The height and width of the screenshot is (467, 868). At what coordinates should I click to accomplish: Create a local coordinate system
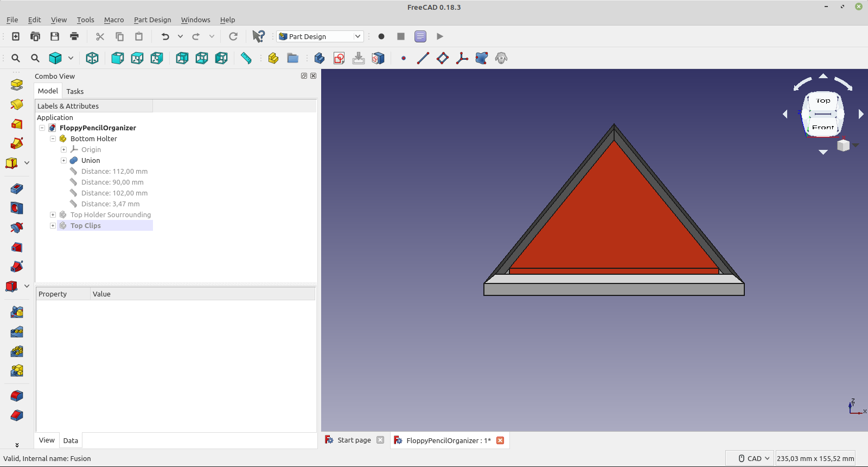tap(462, 58)
